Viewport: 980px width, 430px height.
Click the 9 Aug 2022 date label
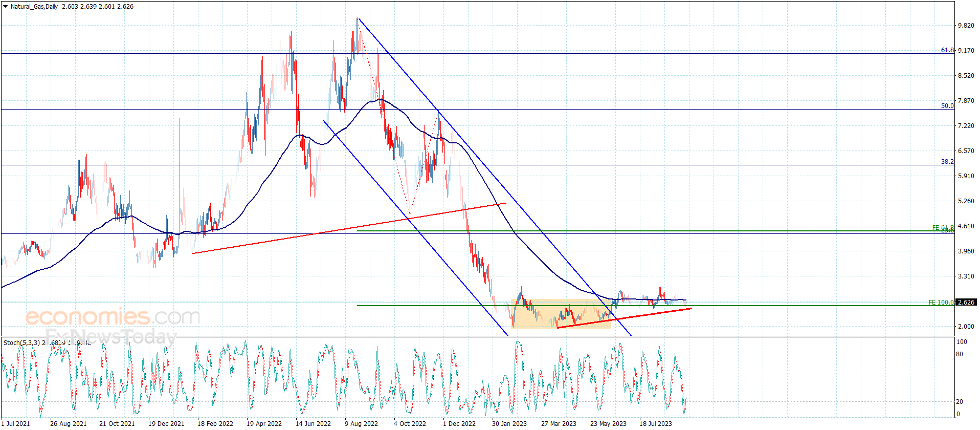pos(361,423)
